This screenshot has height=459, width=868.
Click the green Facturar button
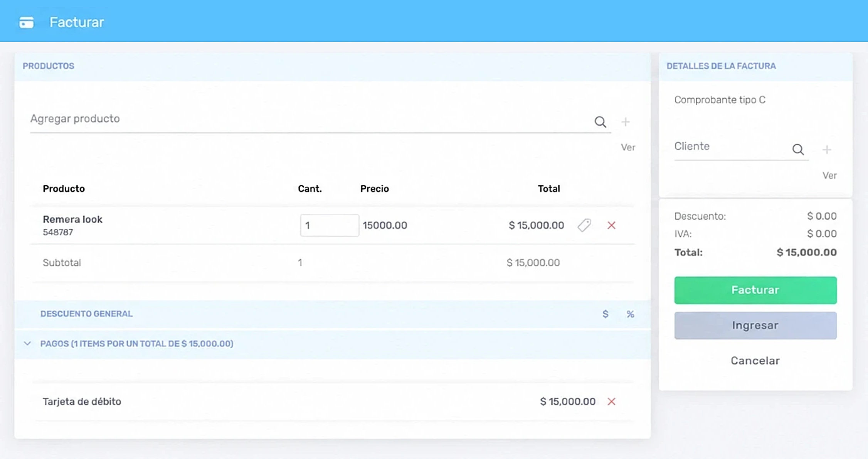tap(755, 290)
